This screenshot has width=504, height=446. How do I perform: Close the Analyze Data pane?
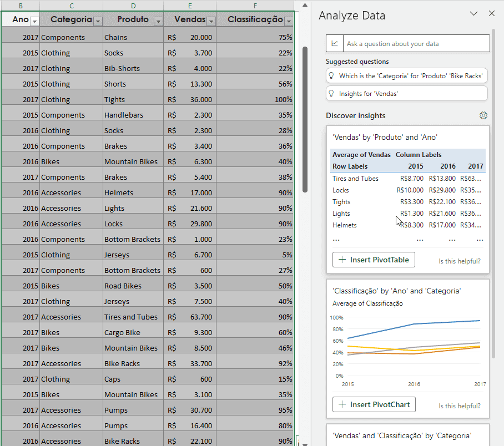click(x=491, y=14)
